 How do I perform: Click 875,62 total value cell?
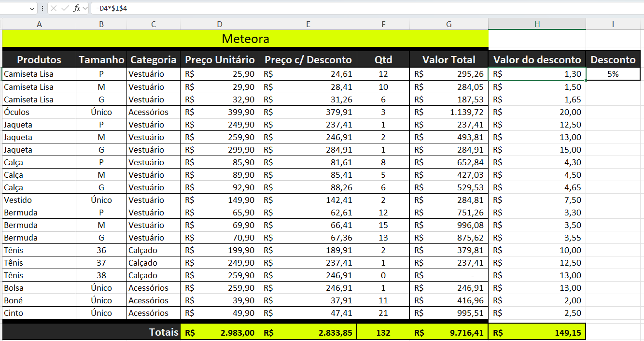[x=449, y=238]
